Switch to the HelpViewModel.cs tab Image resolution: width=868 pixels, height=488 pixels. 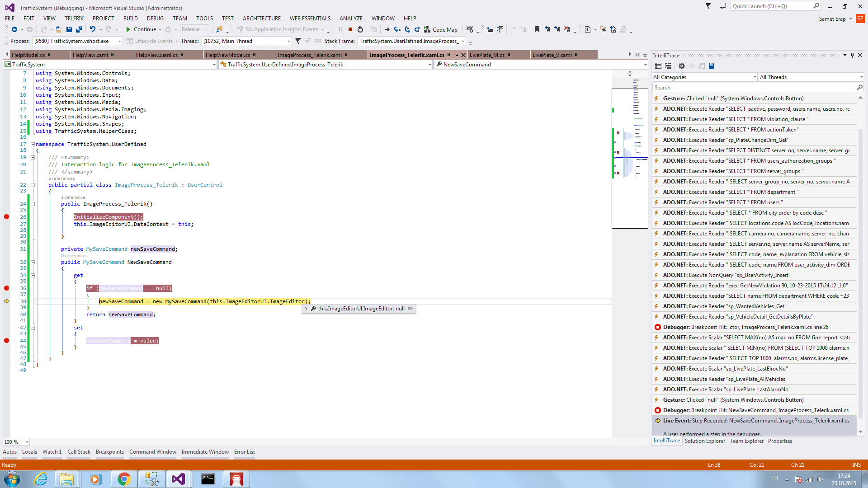[227, 55]
